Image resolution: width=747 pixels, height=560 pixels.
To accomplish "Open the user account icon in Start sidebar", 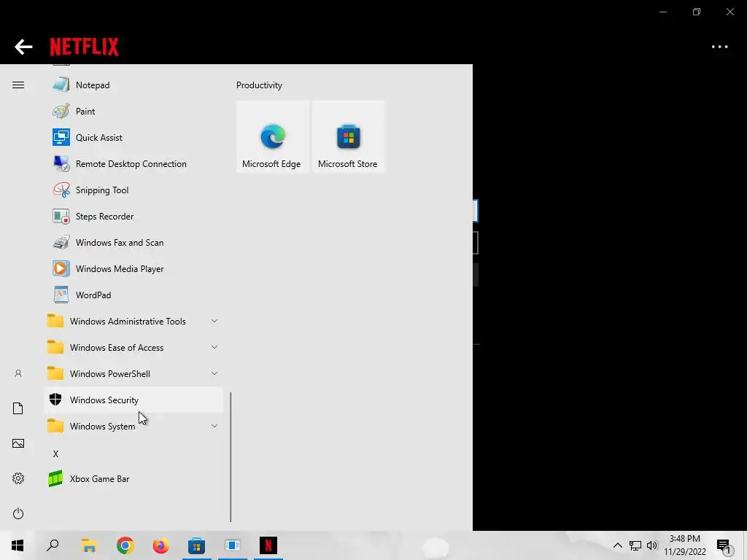I will click(x=18, y=374).
